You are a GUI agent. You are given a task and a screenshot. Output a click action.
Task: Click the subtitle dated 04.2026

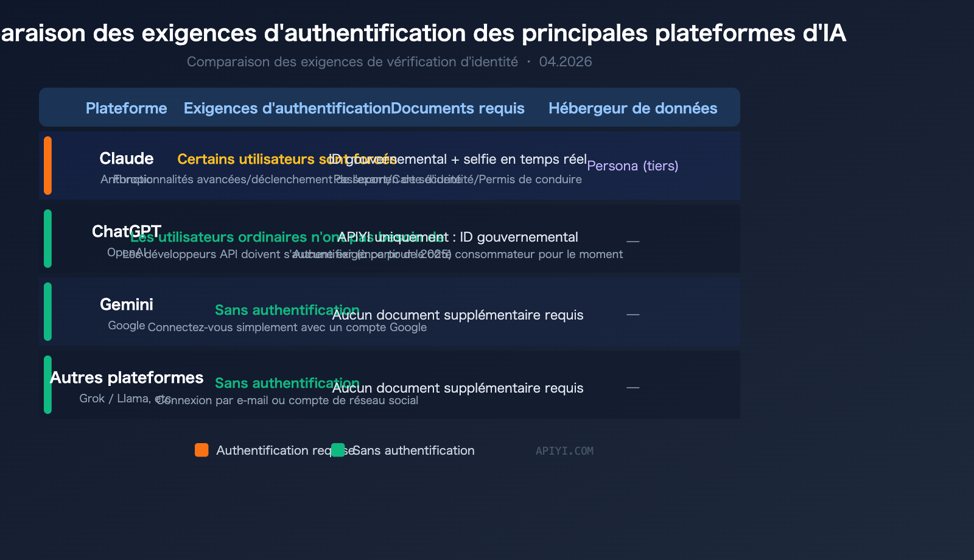tap(389, 61)
